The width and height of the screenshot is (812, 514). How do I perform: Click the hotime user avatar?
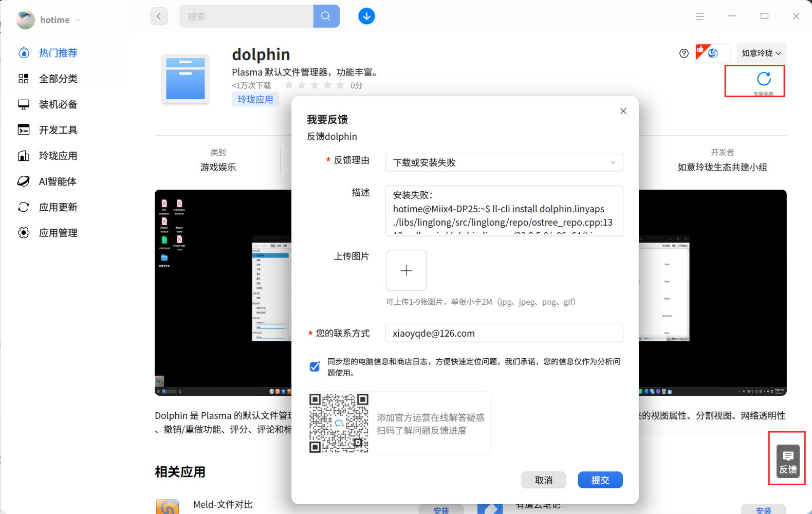click(x=26, y=20)
